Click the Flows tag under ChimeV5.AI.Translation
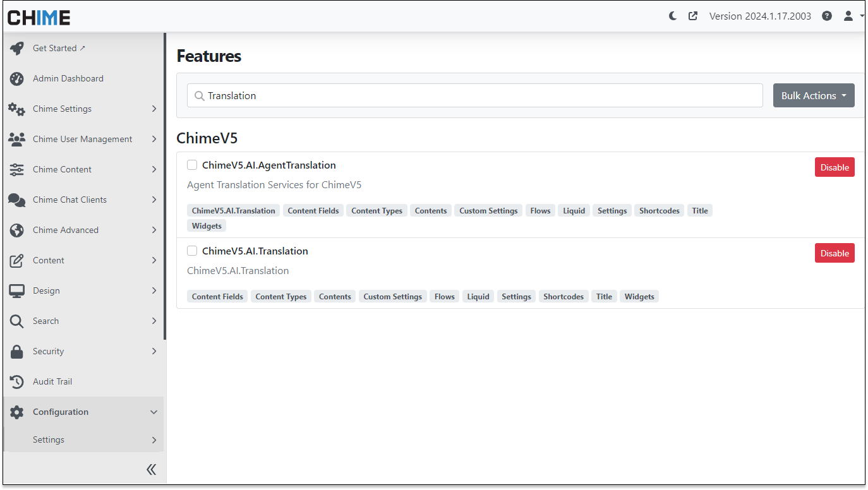Screen dimensions: 868x490 [445, 297]
